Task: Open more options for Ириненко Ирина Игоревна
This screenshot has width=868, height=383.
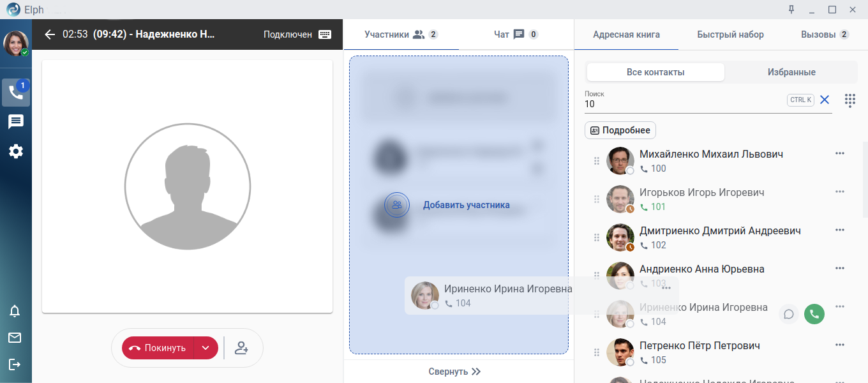Action: [840, 306]
